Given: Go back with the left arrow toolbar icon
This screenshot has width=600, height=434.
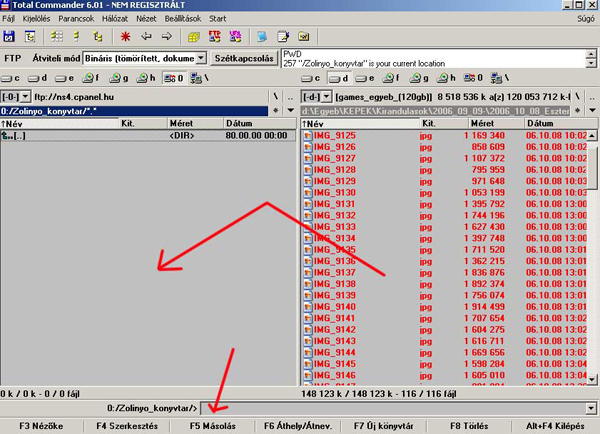Looking at the screenshot, I should pos(146,37).
